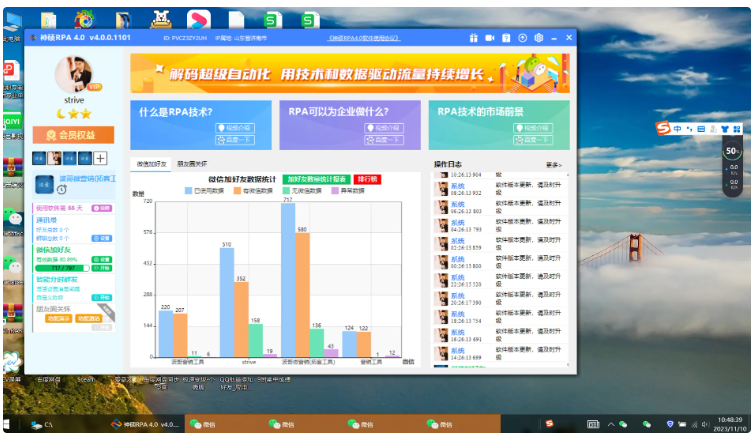Image resolution: width=754 pixels, height=438 pixels.
Task: Click the 功能激活 orange button
Action: 88,319
